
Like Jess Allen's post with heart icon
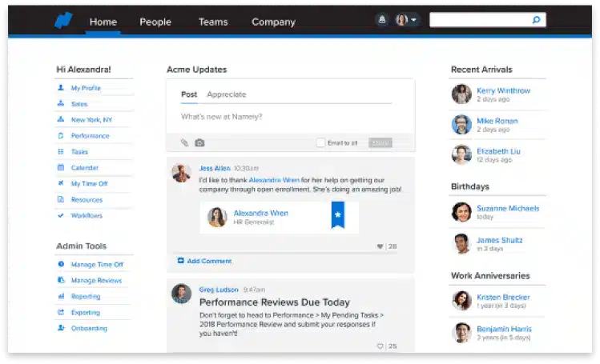380,246
